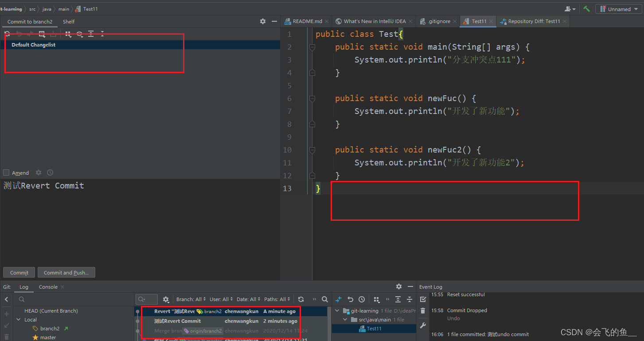Screen dimensions: 644x341
Task: Select the Default Changelist row
Action: point(140,45)
